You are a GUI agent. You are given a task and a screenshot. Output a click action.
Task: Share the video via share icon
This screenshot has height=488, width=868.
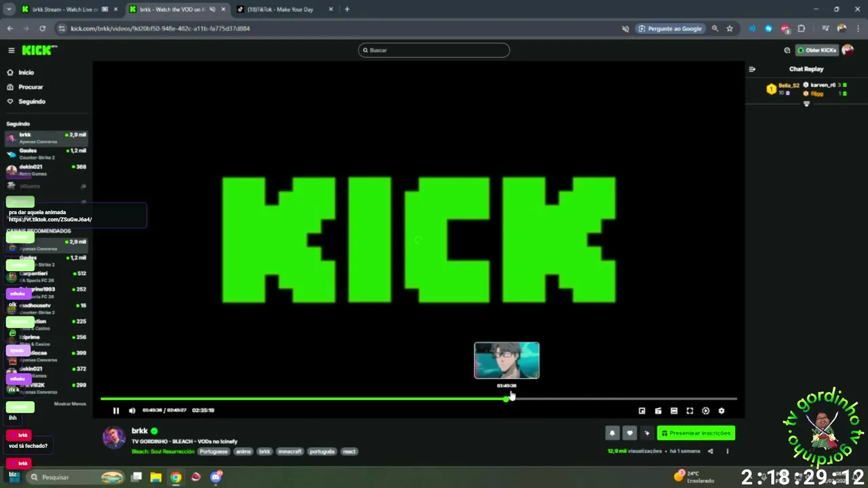[711, 451]
